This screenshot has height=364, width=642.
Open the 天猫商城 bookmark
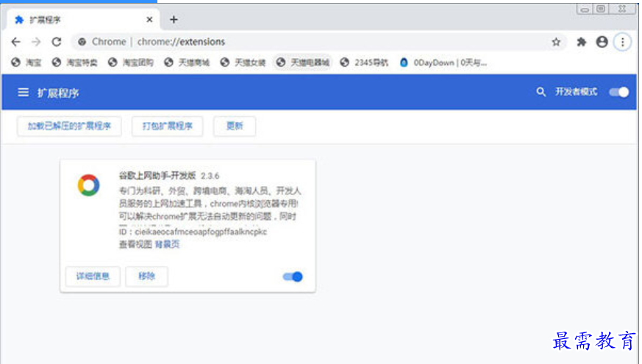coord(187,63)
